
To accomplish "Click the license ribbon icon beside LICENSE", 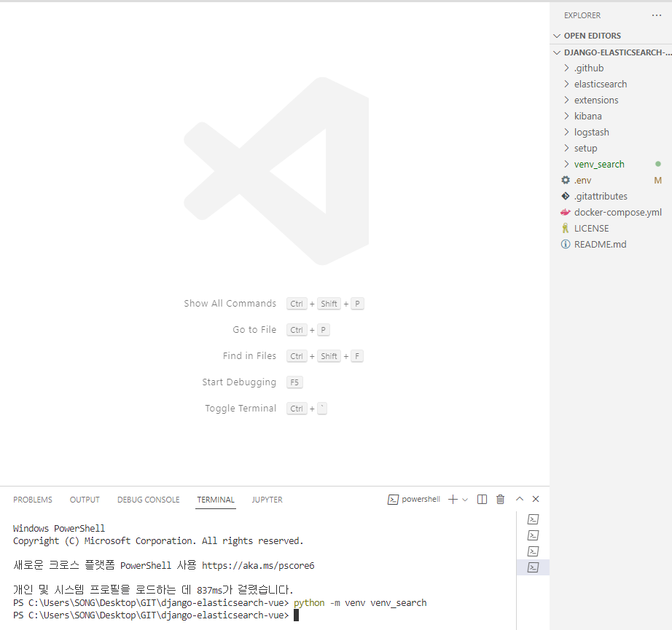I will tap(566, 228).
